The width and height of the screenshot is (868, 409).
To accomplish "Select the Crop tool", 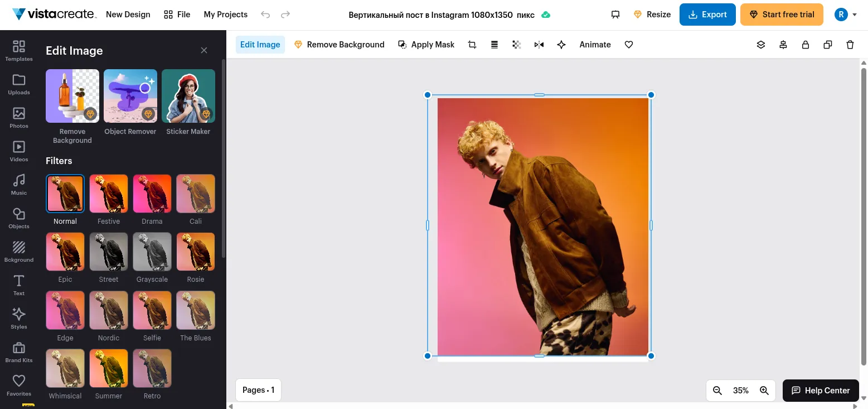I will 472,44.
